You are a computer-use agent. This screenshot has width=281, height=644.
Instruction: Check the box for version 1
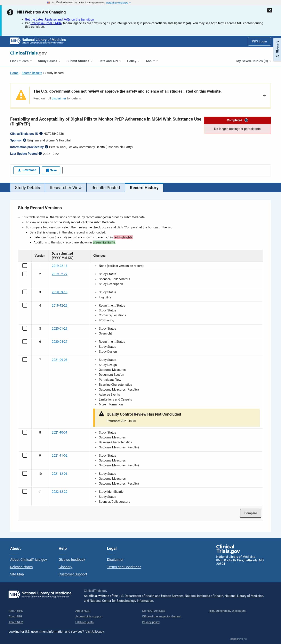pyautogui.click(x=25, y=266)
